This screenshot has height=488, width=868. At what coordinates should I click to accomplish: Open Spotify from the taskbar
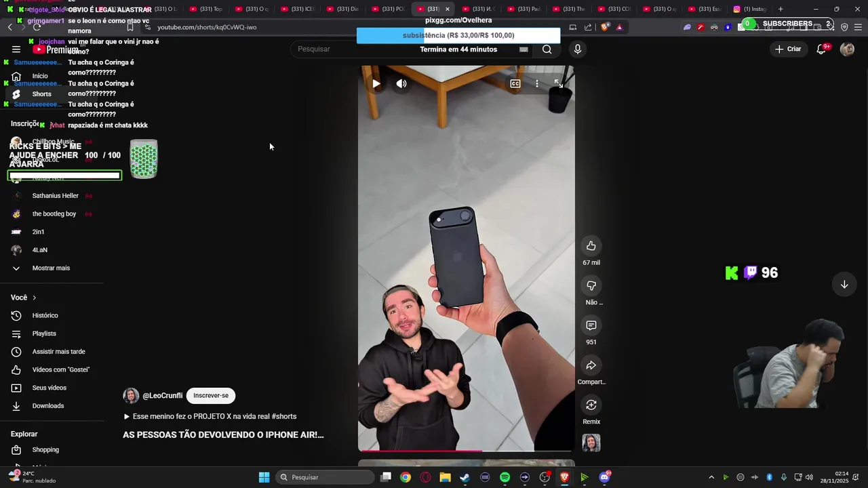(505, 477)
